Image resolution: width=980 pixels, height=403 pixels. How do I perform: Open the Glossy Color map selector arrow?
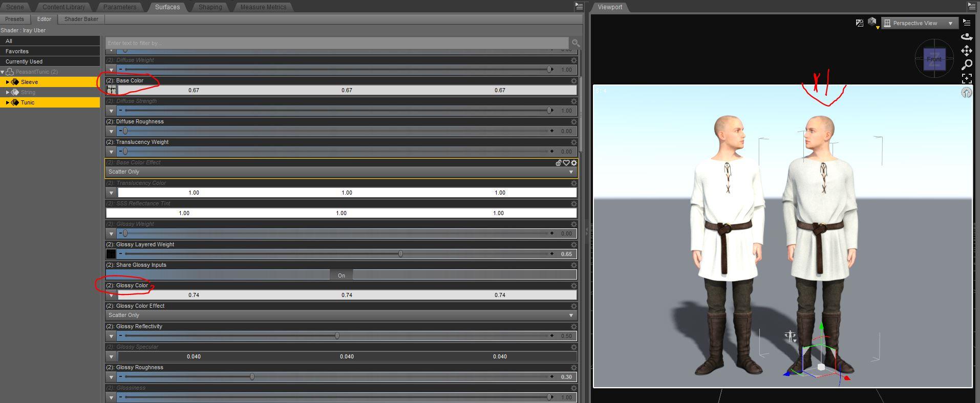click(111, 295)
